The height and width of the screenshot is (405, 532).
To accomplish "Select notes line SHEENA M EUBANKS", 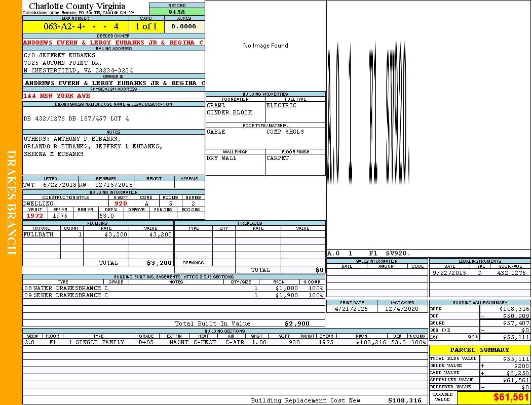I will (x=53, y=154).
